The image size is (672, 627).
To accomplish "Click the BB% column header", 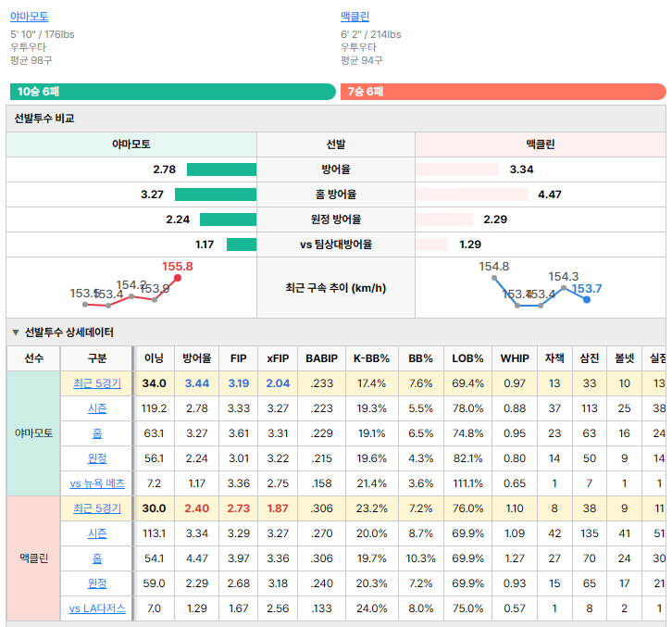I will click(x=421, y=358).
